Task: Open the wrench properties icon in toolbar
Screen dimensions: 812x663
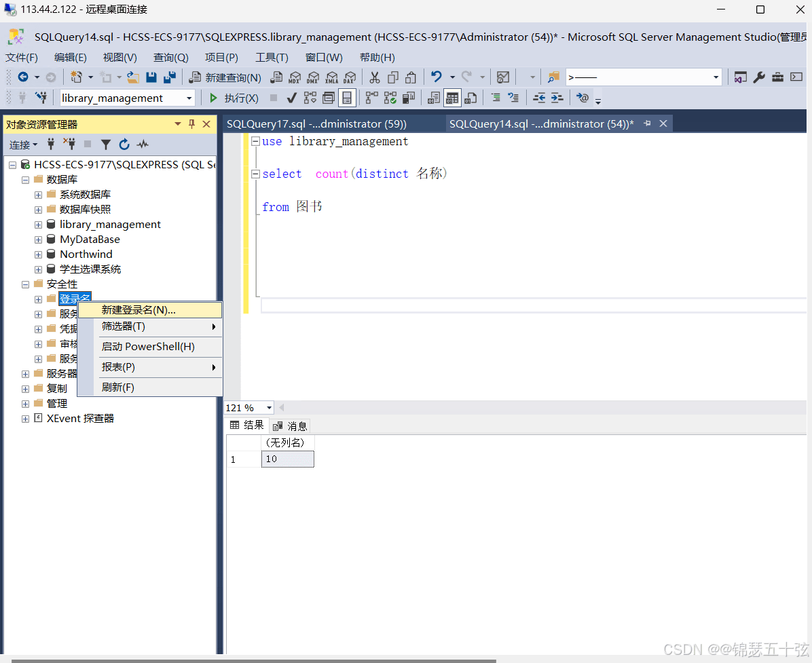Action: coord(759,77)
